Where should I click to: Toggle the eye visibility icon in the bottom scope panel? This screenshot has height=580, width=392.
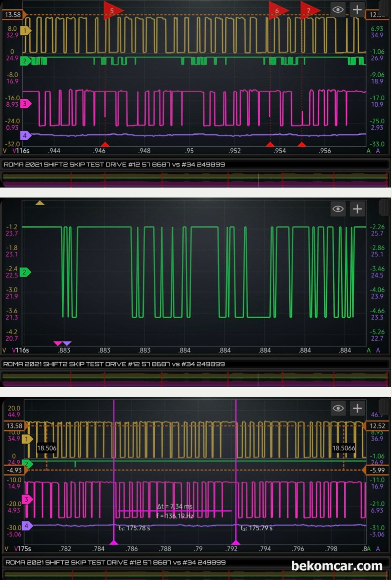click(338, 408)
